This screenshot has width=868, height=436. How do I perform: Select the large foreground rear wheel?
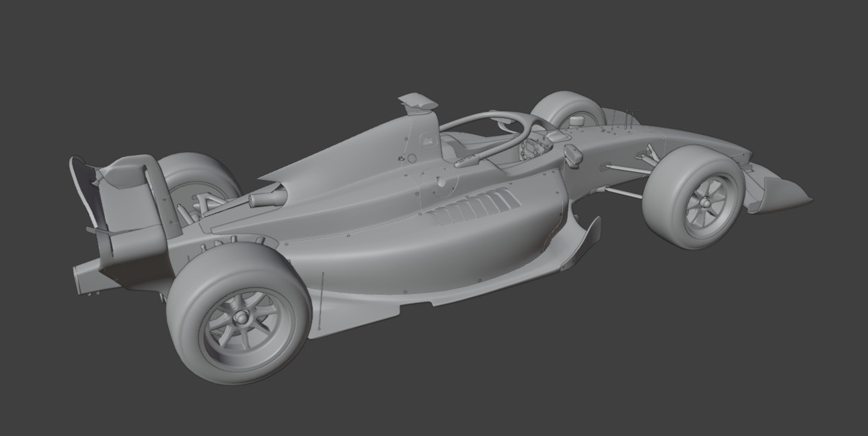[x=239, y=314]
